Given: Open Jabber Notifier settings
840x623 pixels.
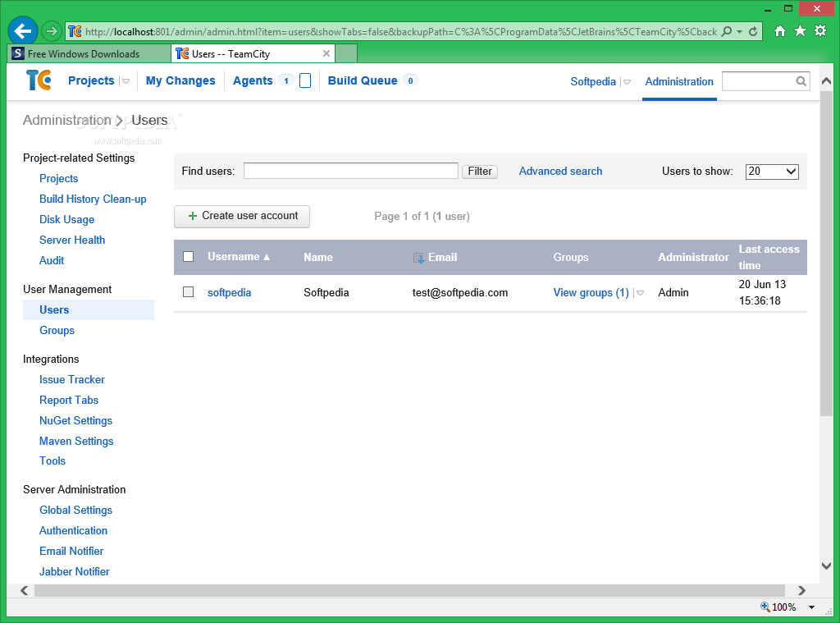Looking at the screenshot, I should (75, 571).
